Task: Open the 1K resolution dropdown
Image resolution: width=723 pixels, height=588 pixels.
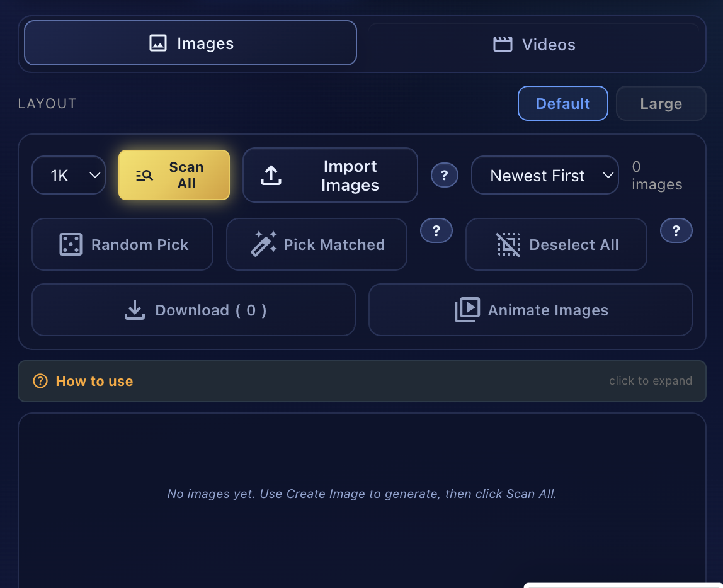Action: 68,175
